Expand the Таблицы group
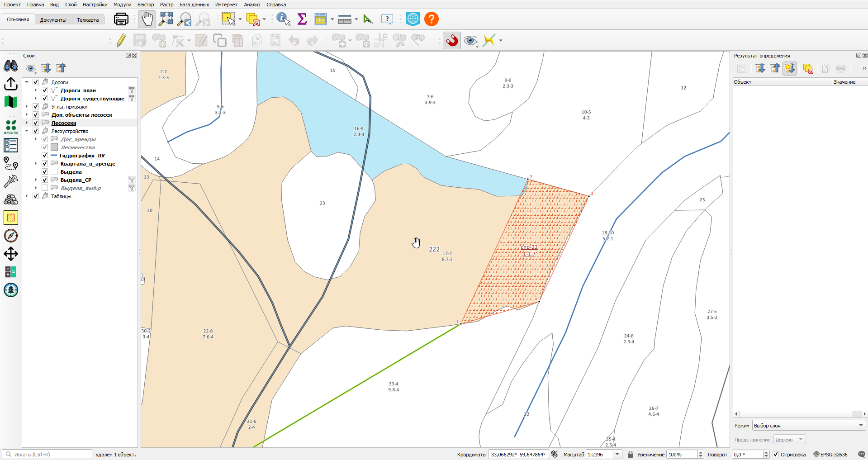The width and height of the screenshot is (868, 460). click(27, 196)
